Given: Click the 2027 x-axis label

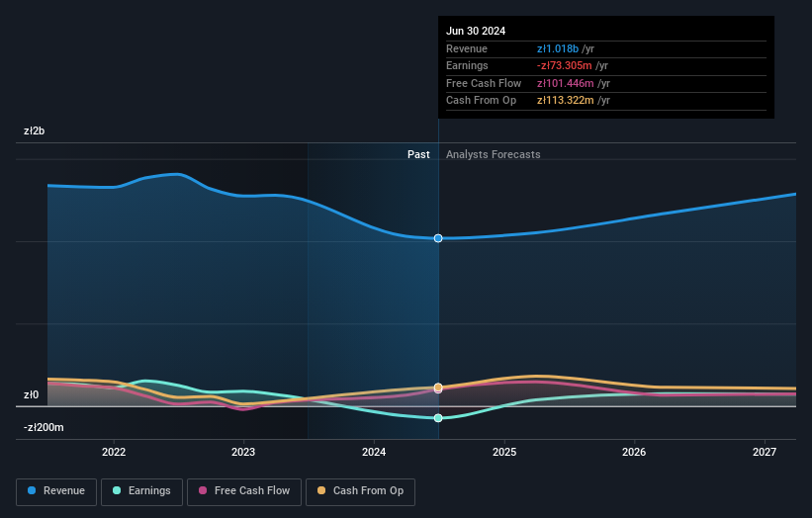Looking at the screenshot, I should (765, 452).
